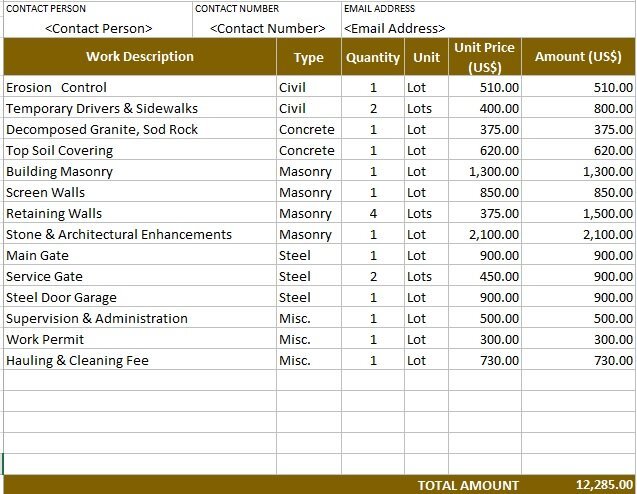The image size is (637, 494).
Task: Click quantity 4 in Retaining Walls row
Action: point(373,212)
